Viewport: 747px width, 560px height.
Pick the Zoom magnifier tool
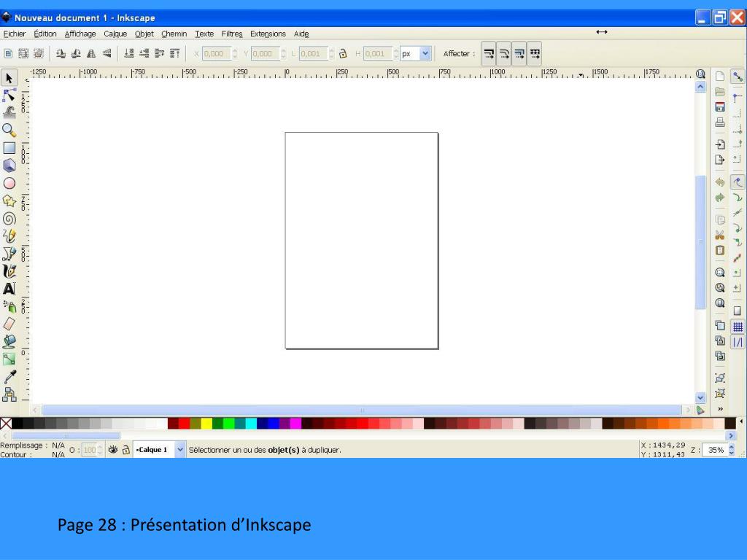pos(9,130)
